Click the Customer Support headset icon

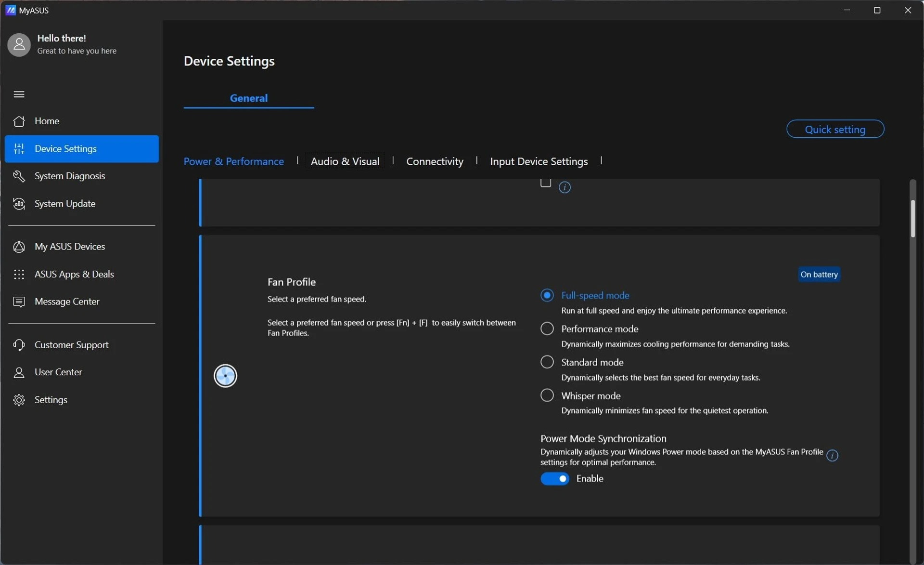pyautogui.click(x=19, y=345)
